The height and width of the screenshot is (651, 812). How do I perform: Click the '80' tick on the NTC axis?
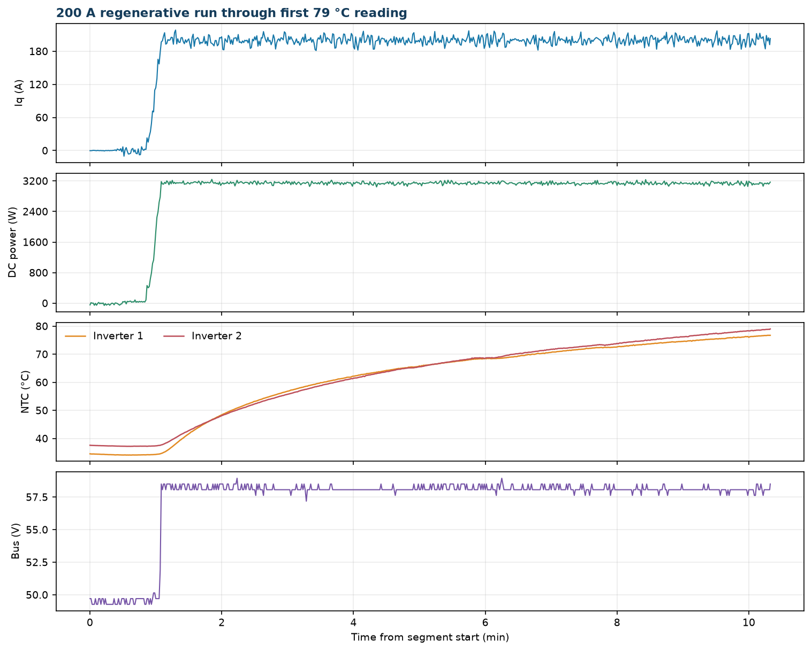pyautogui.click(x=43, y=326)
